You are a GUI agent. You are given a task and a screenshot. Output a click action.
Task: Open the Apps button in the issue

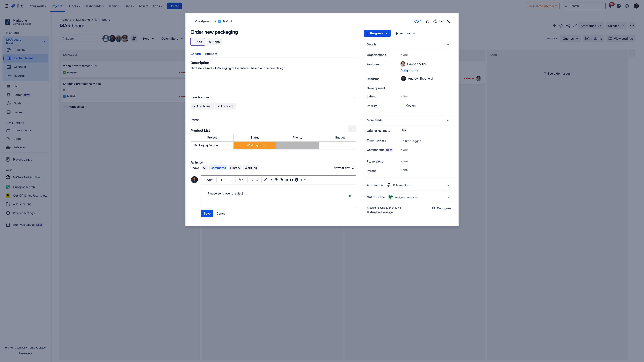click(x=214, y=42)
